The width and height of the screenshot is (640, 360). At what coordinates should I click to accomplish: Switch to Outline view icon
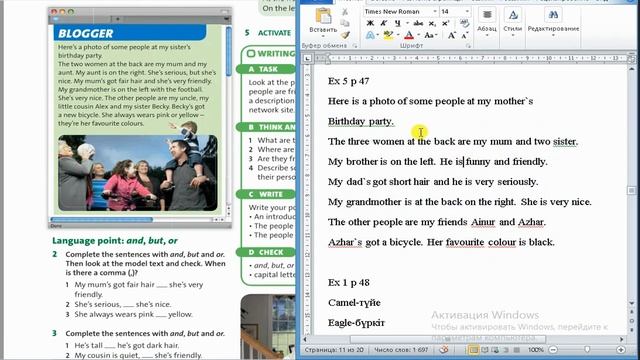pos(506,350)
